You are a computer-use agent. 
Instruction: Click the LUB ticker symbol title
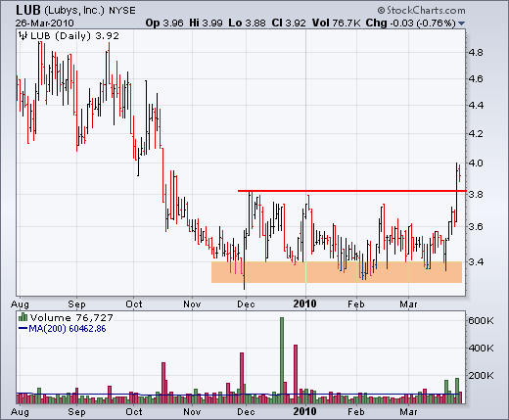[x=28, y=11]
